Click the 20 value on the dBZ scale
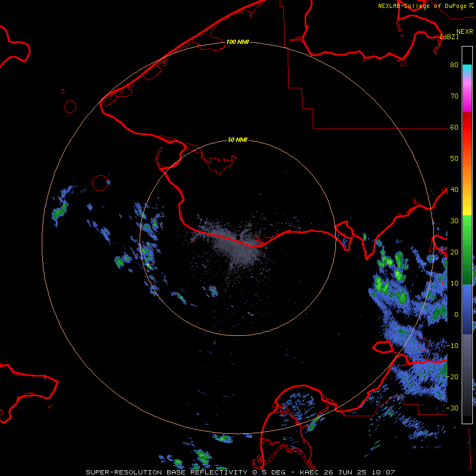 coord(454,252)
